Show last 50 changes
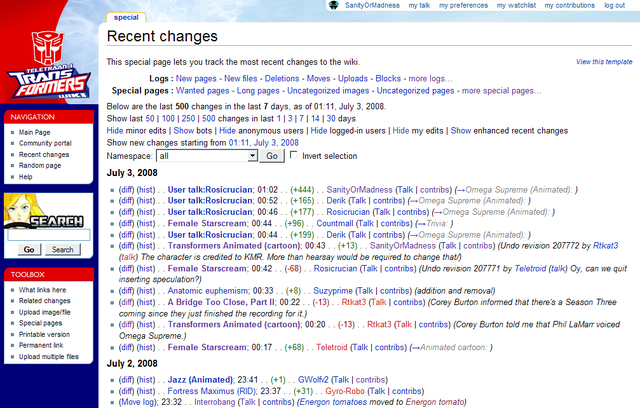The width and height of the screenshot is (640, 408). [x=150, y=118]
